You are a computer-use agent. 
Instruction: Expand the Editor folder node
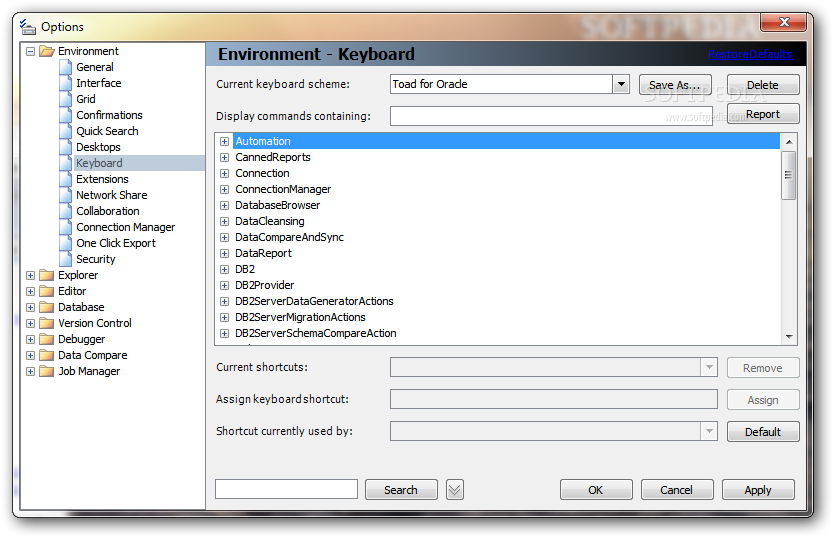pos(30,292)
